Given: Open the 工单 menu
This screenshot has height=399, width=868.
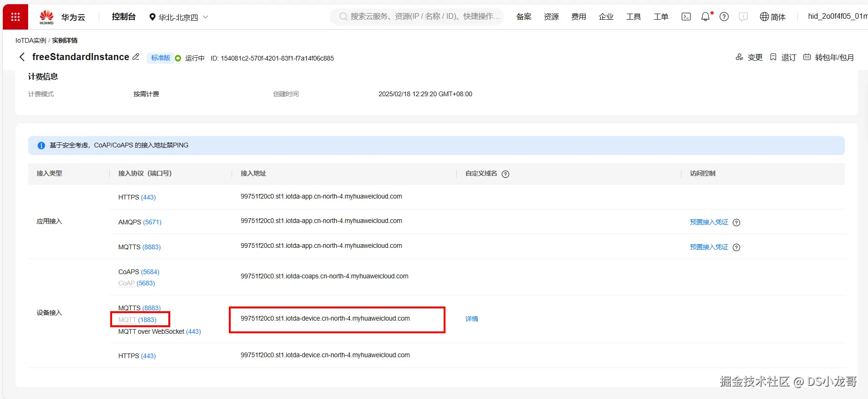Looking at the screenshot, I should click(x=661, y=17).
